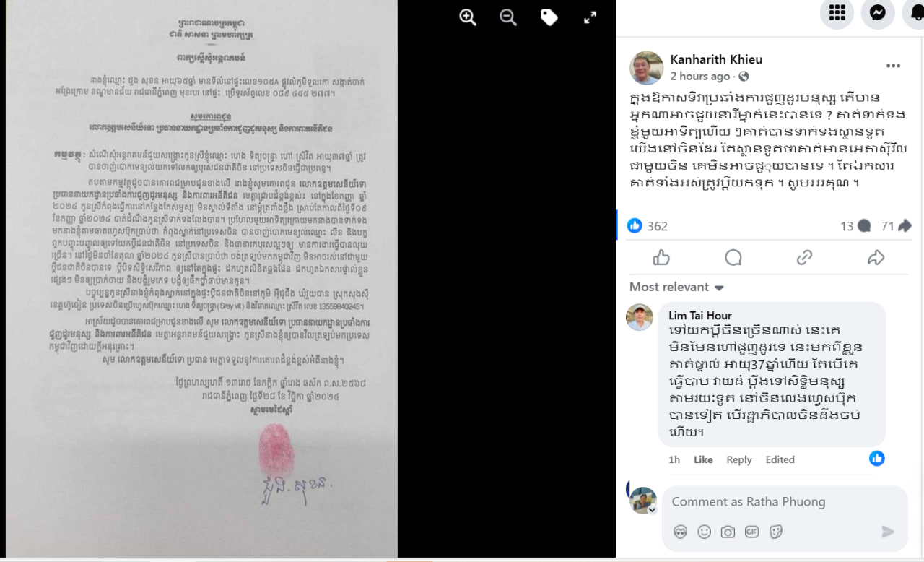Open the photo tag icon
The width and height of the screenshot is (924, 562).
pos(549,18)
